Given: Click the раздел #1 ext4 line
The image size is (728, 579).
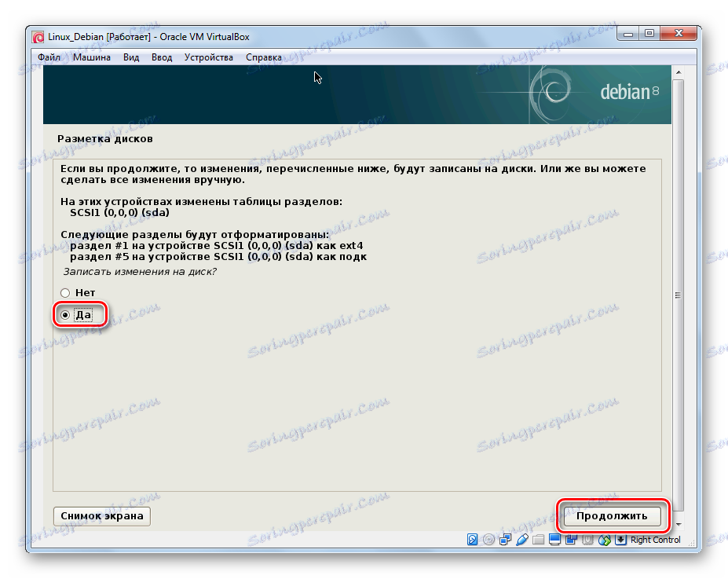Looking at the screenshot, I should click(216, 246).
